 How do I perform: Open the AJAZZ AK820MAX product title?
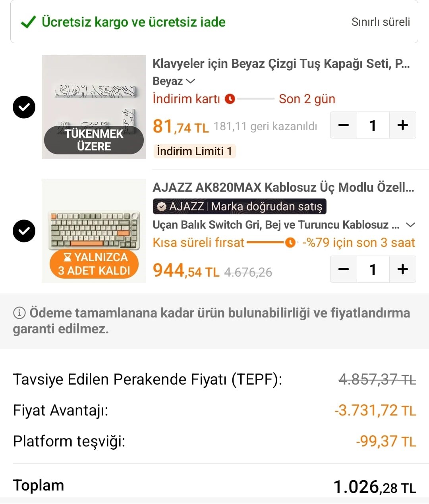283,187
